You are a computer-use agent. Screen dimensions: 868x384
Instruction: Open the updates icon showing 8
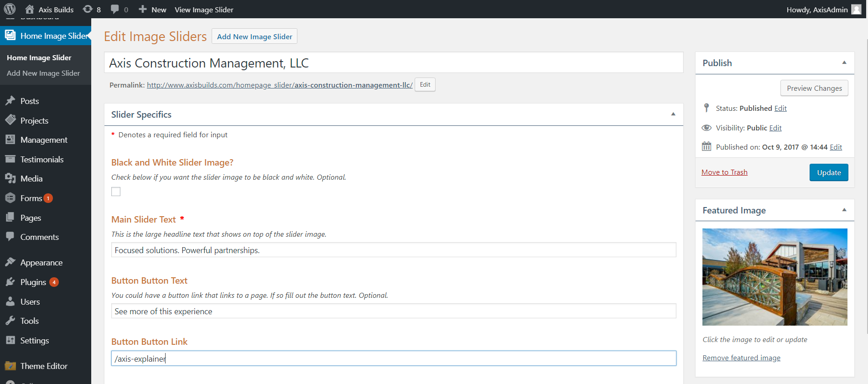tap(88, 9)
